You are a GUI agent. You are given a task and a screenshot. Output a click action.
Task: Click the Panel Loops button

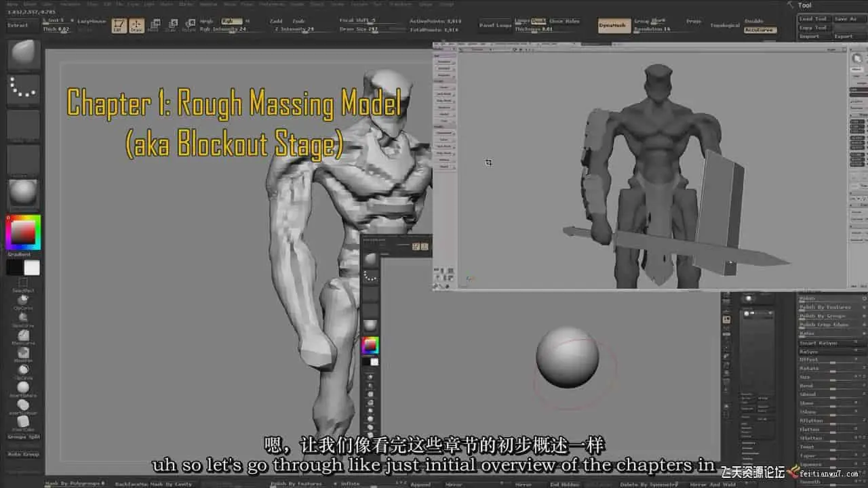495,25
